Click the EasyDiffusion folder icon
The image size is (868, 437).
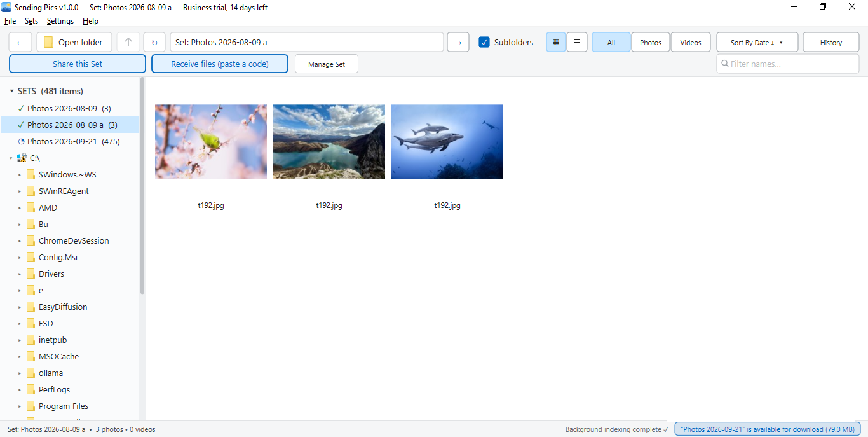31,307
